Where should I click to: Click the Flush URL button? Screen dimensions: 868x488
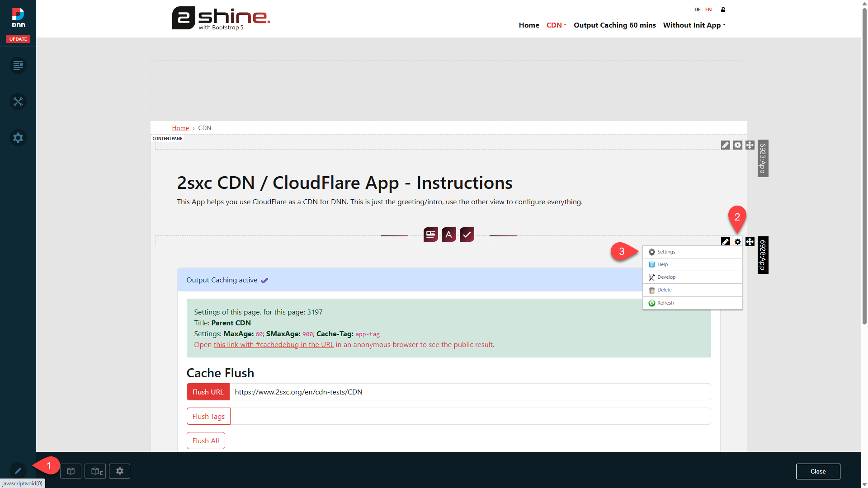click(208, 392)
